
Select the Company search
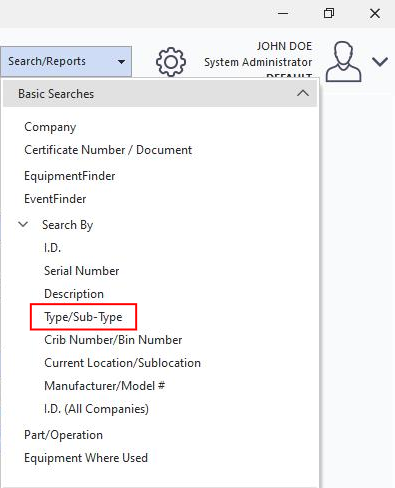click(x=50, y=127)
